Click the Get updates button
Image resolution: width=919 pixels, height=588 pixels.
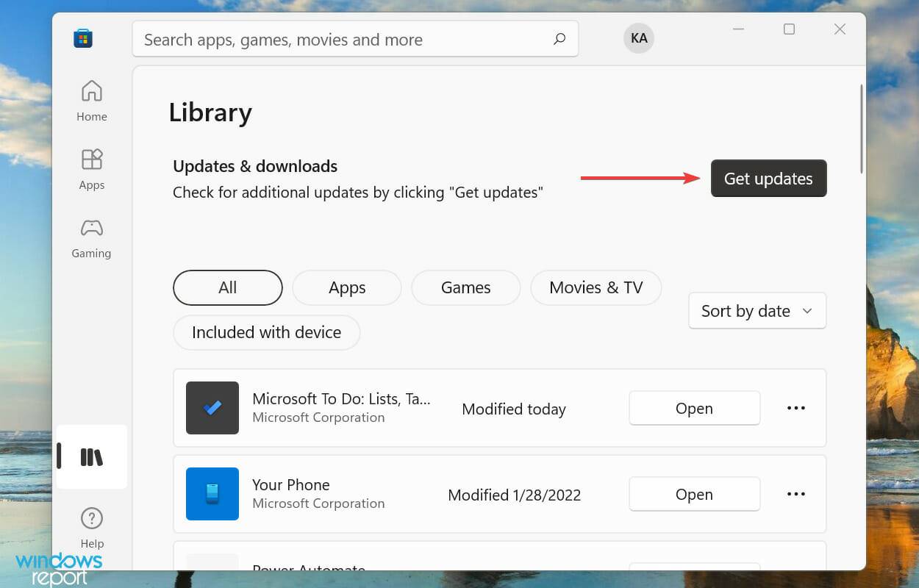click(x=768, y=178)
